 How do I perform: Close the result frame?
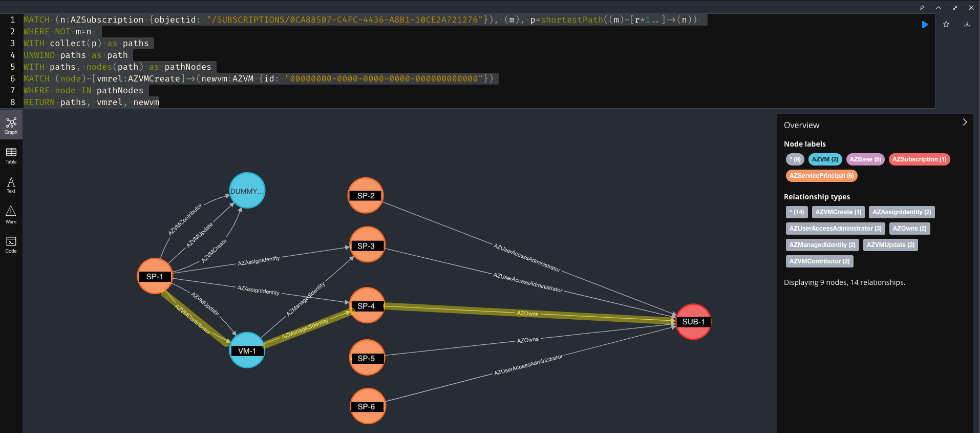click(x=971, y=8)
